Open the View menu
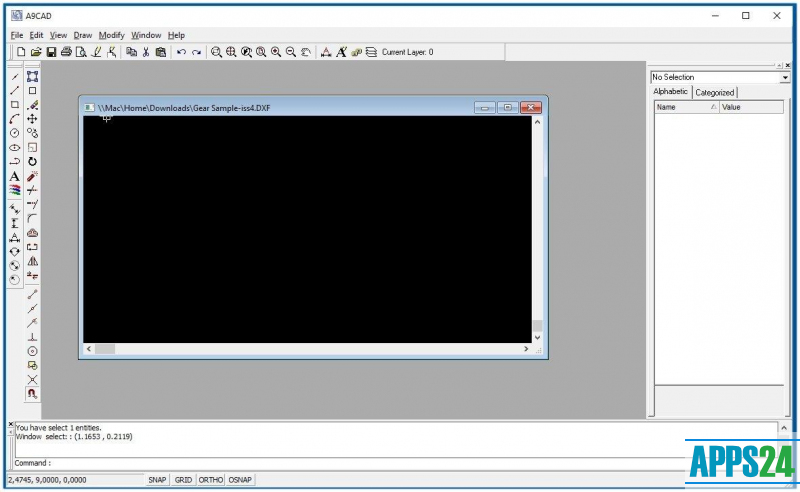The width and height of the screenshot is (800, 492). pyautogui.click(x=58, y=35)
